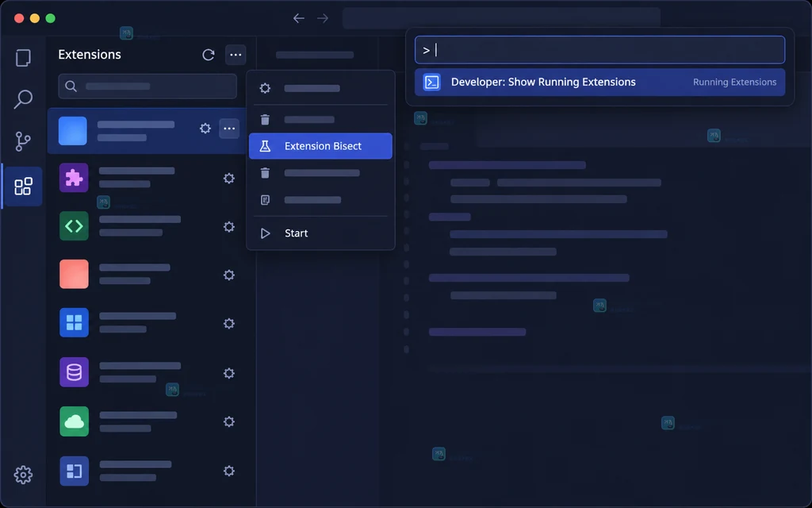Open gear settings for the selected extension

[205, 129]
